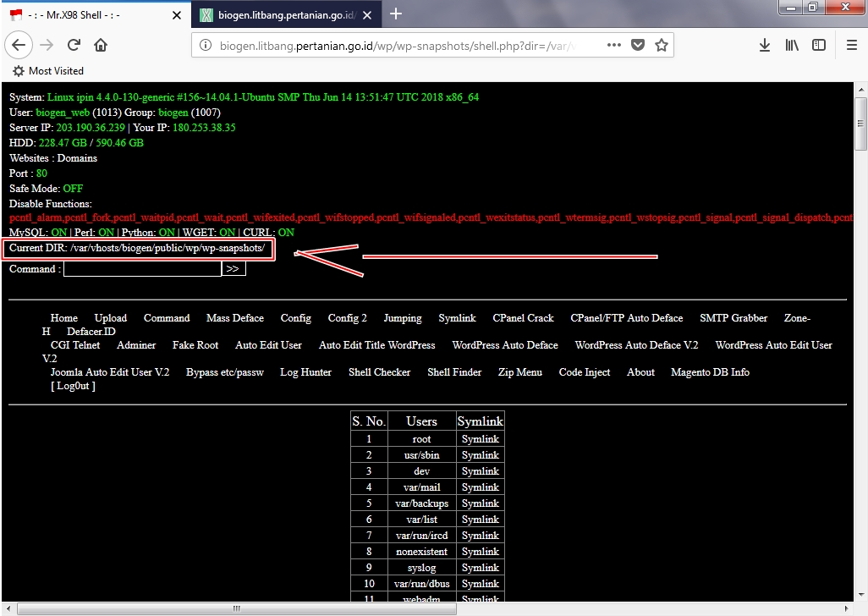Click Symlink link in the usr/sbin row
Viewport: 868px width, 616px height.
pyautogui.click(x=481, y=455)
